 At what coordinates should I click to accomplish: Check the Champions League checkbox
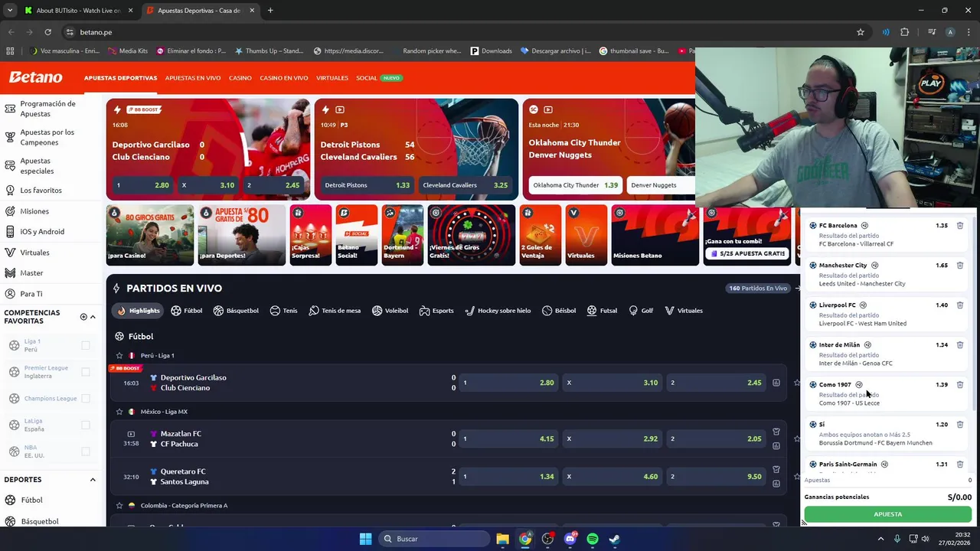click(x=86, y=398)
